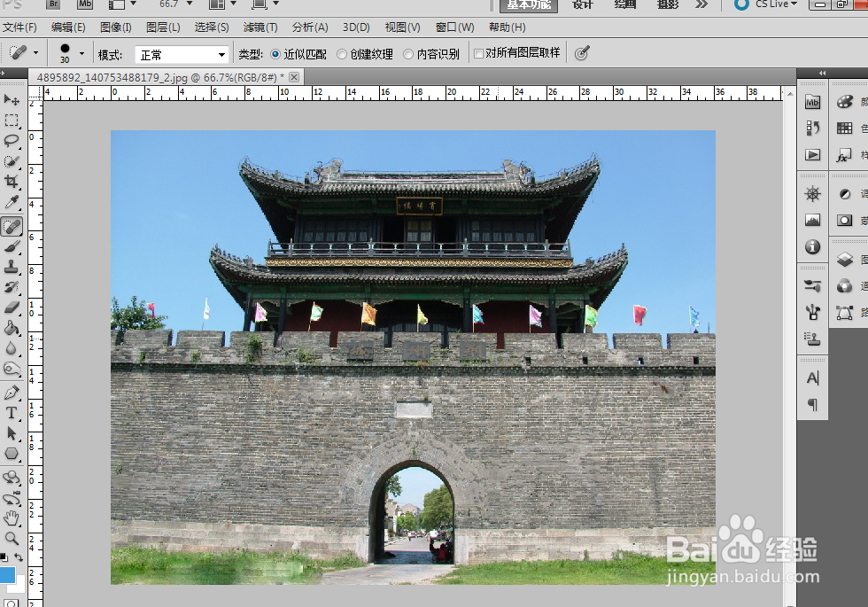868x607 pixels.
Task: Select the Lasso tool
Action: coord(12,141)
